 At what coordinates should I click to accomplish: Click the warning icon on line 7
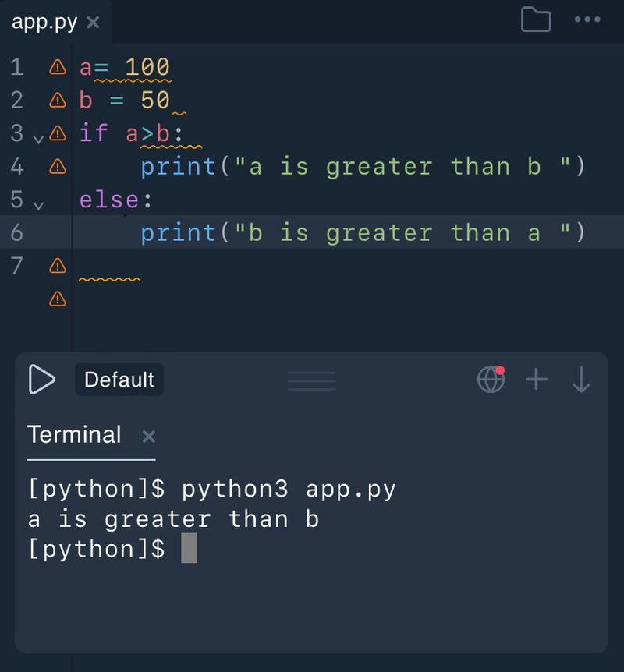tap(58, 266)
